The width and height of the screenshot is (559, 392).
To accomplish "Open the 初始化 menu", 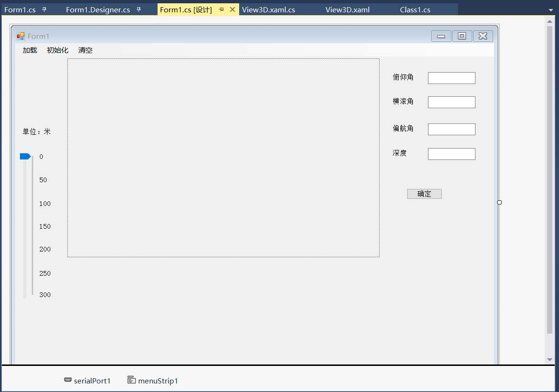I will pos(57,50).
